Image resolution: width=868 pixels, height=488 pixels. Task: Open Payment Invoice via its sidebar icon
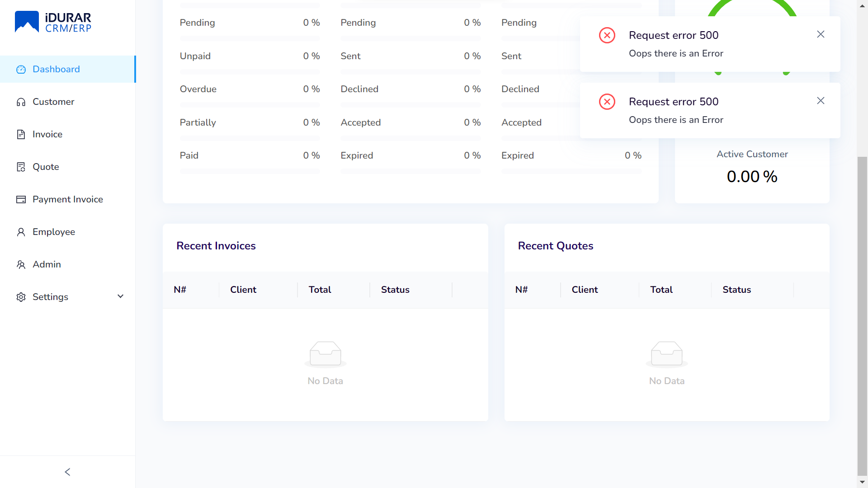21,199
